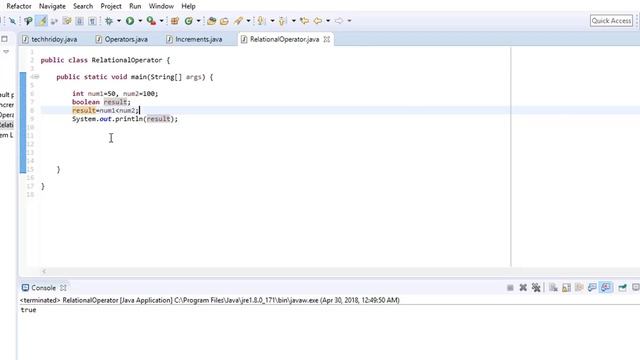
Task: Toggle Skip All Breakpoints toolbar button
Action: (12, 21)
